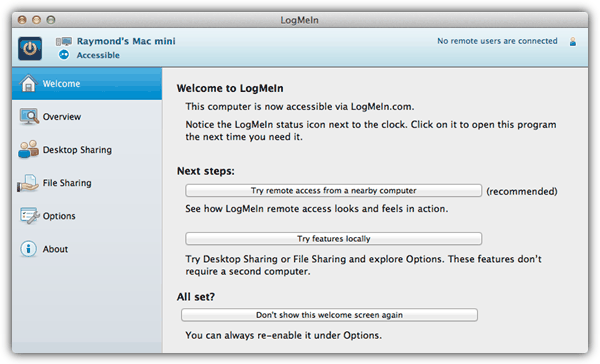Click the Raymond's Mac mini computer name
Screen dimensions: 600x364
pyautogui.click(x=126, y=41)
